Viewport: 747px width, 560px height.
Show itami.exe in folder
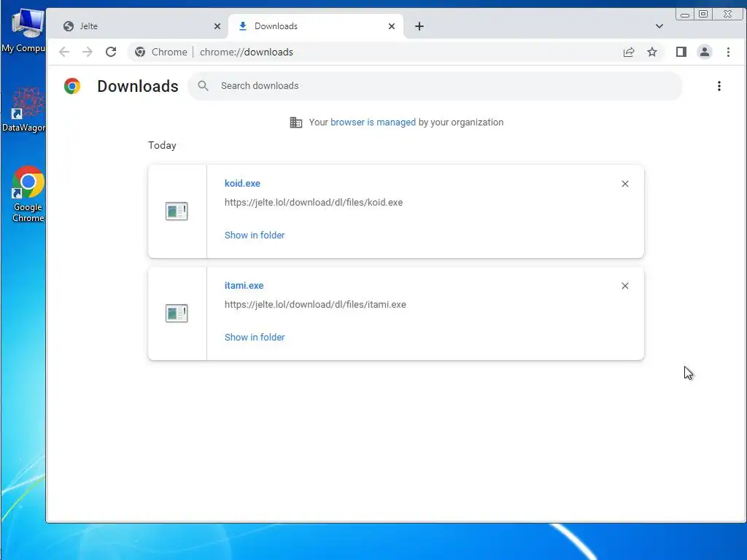(255, 337)
